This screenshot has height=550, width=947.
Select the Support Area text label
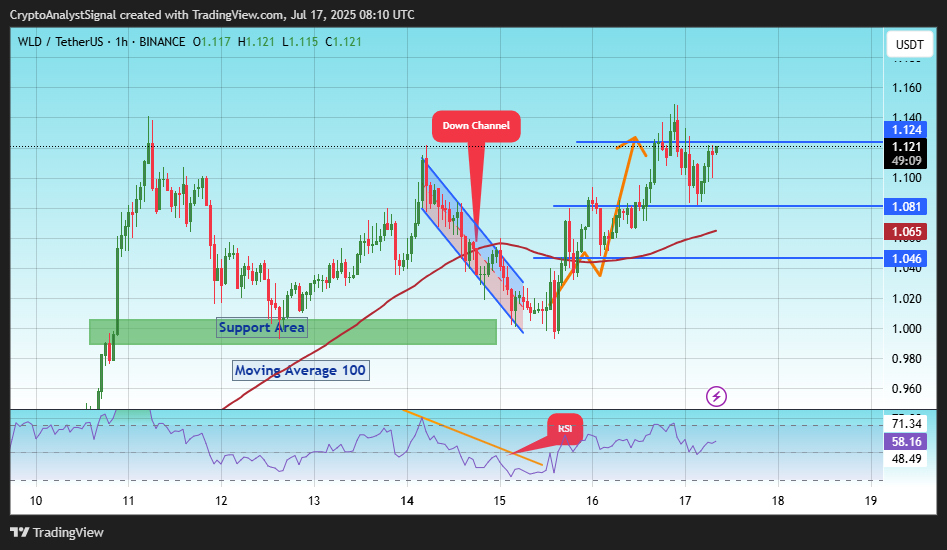(x=262, y=327)
